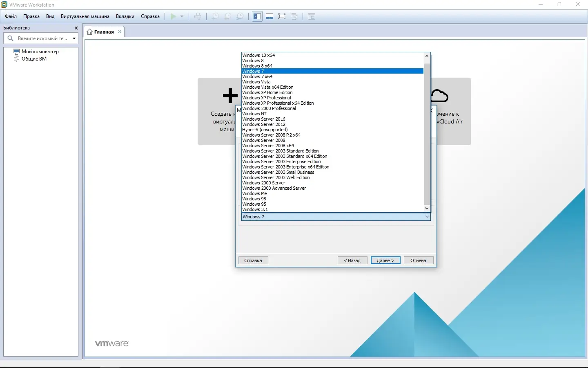
Task: Select Windows NT from the list
Action: [333, 114]
